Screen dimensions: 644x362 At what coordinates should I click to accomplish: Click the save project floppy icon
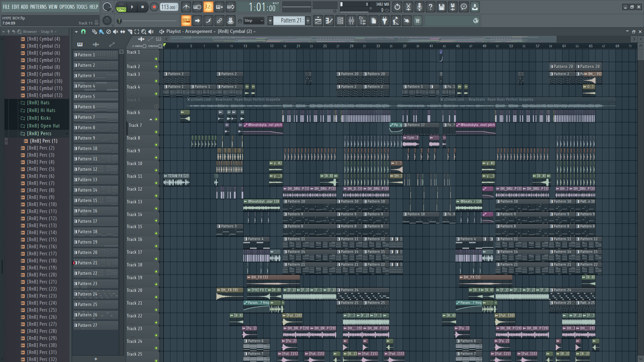click(441, 7)
